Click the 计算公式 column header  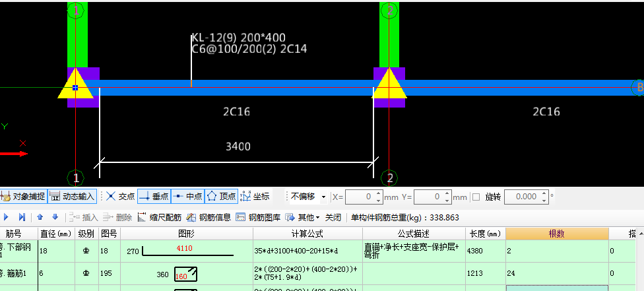click(307, 234)
